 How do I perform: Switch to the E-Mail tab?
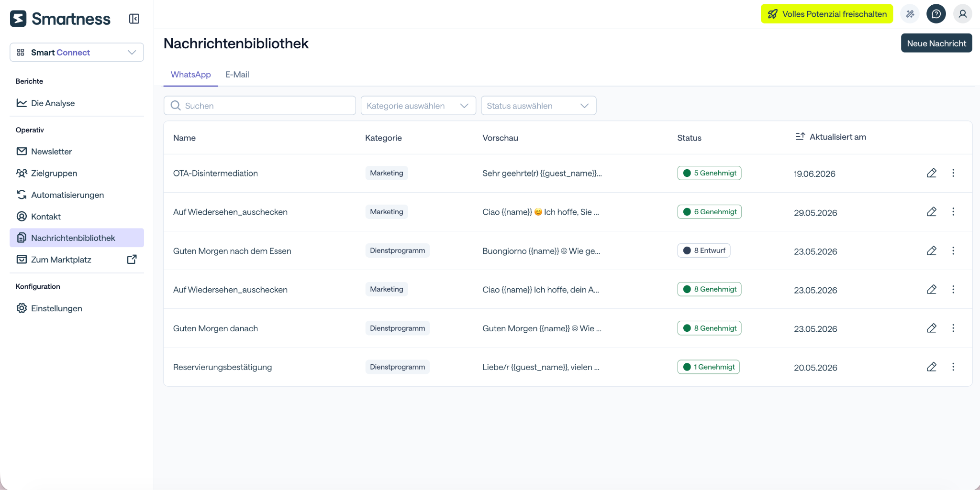[x=237, y=75]
